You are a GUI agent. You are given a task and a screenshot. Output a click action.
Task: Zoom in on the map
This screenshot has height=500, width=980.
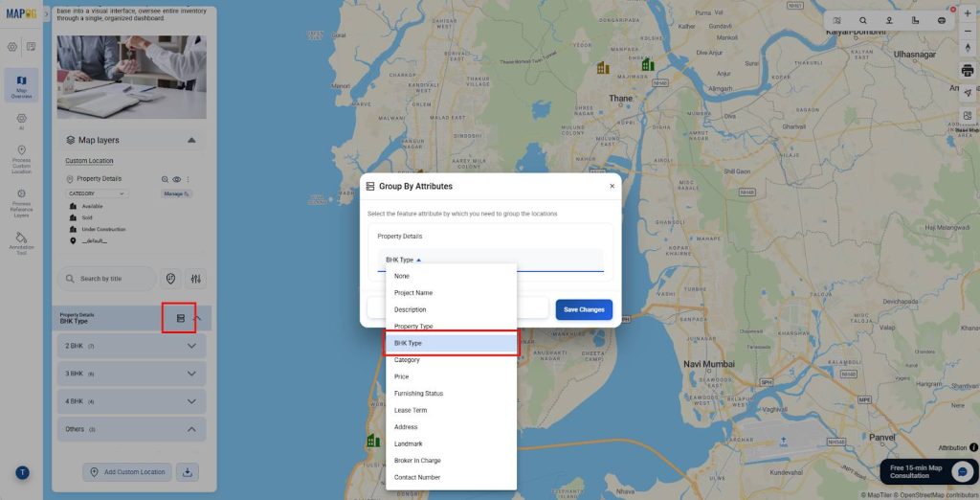coord(968,13)
